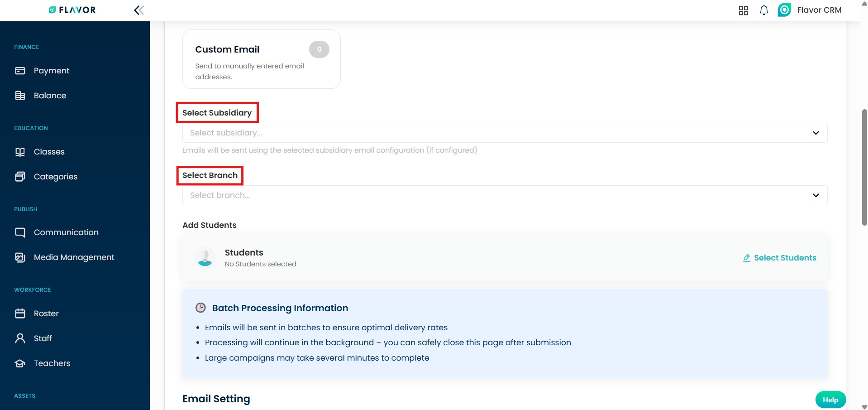Go to Categories menu item

55,177
